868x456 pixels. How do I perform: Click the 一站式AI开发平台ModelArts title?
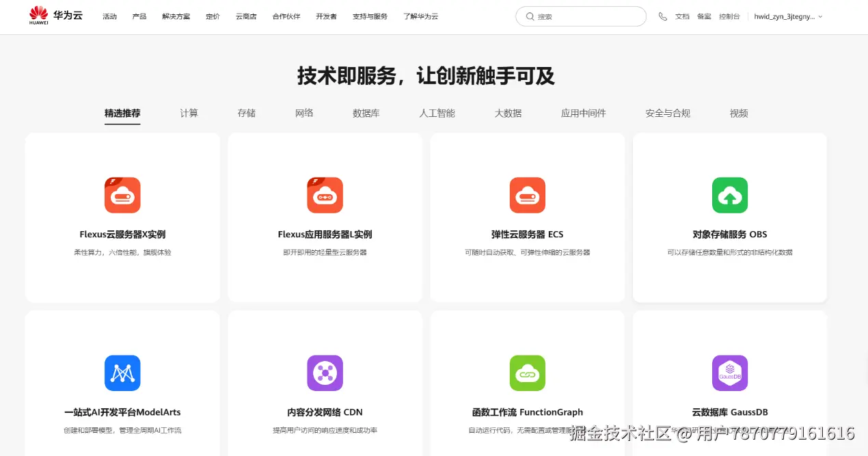coord(122,412)
